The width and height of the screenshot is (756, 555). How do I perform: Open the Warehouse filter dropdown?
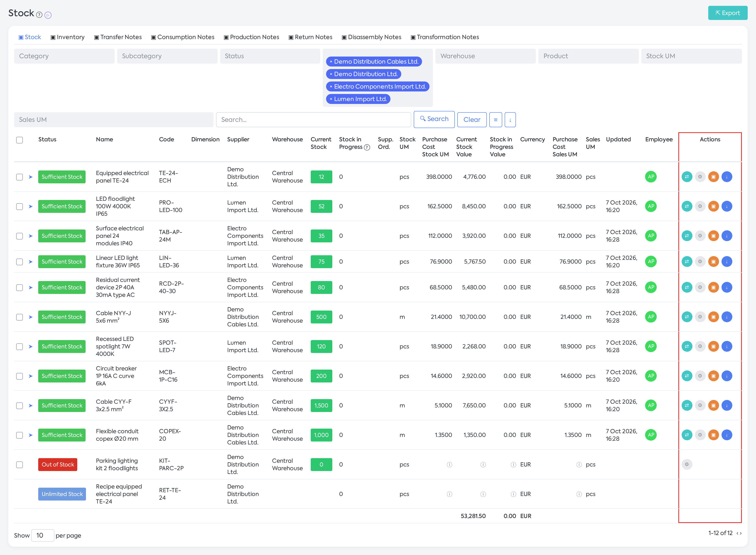485,56
